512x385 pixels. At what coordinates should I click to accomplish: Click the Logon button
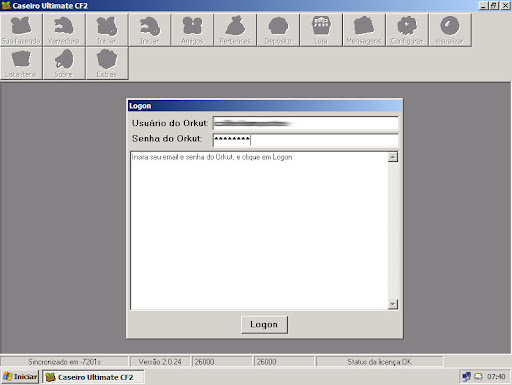(264, 325)
